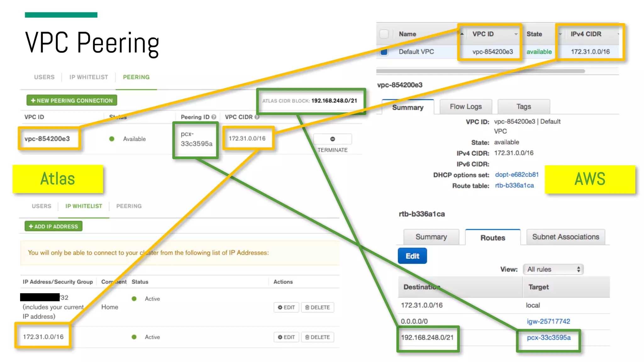Open route table link rtb-b336a1ca
This screenshot has height=362, width=644.
point(514,185)
